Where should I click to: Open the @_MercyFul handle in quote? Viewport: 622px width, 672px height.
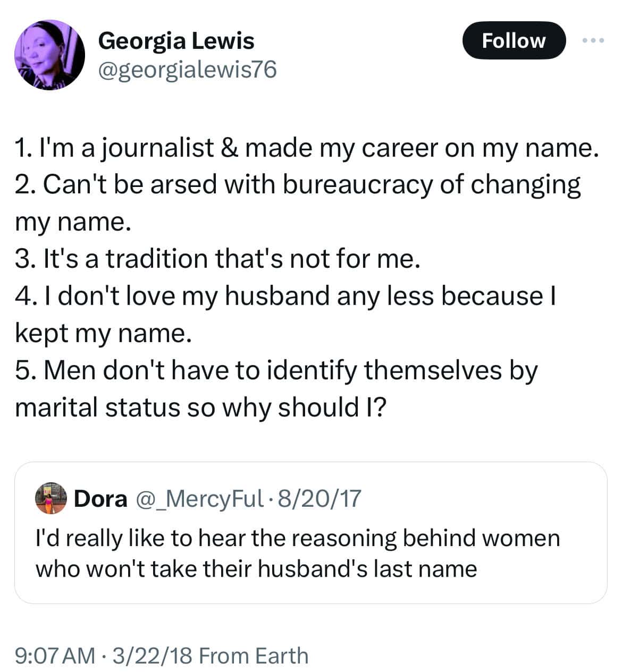click(x=200, y=498)
